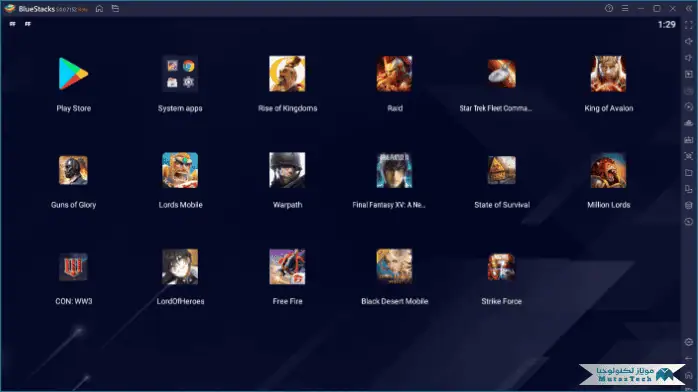
Task: Open the multi-instance tabs icon in title bar
Action: pyautogui.click(x=115, y=8)
